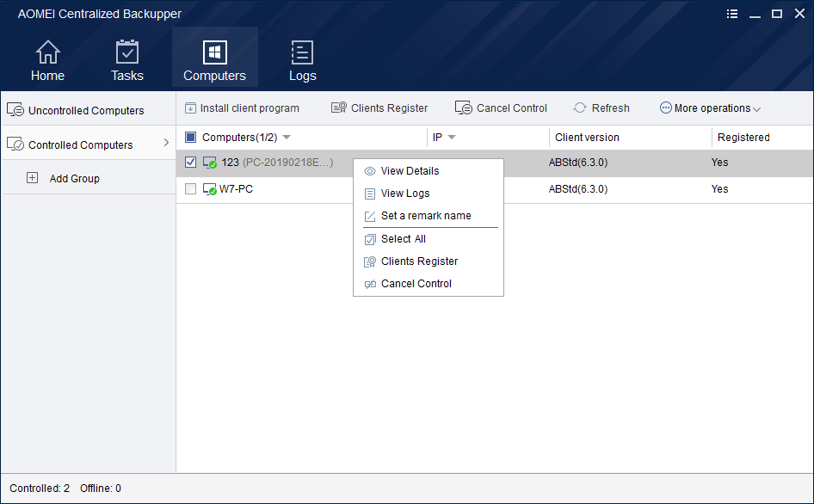The height and width of the screenshot is (504, 814).
Task: Click Registered Yes value for computer 123
Action: click(719, 163)
